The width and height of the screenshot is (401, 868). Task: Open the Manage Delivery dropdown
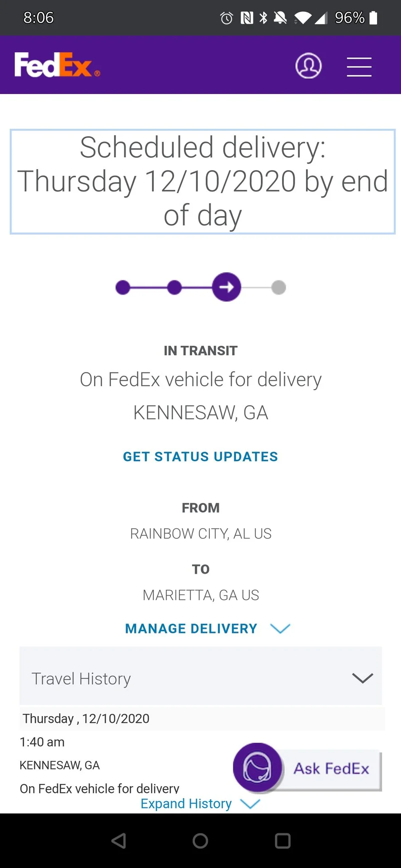click(x=208, y=628)
